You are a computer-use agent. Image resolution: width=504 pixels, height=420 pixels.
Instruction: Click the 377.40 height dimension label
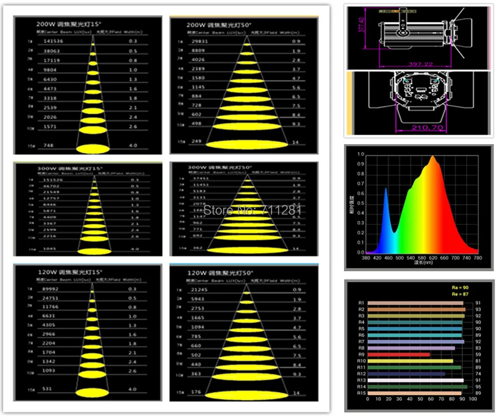click(x=361, y=25)
